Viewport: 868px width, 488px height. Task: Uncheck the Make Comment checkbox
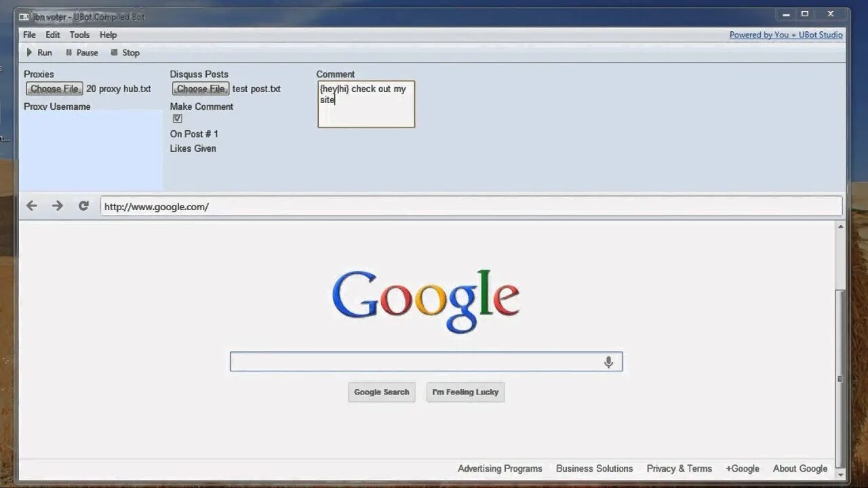178,119
